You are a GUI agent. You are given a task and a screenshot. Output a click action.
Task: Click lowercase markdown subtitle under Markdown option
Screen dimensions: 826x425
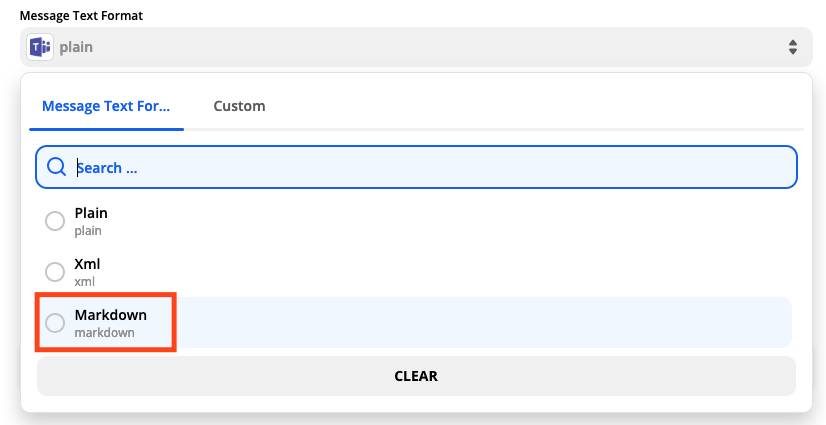104,333
